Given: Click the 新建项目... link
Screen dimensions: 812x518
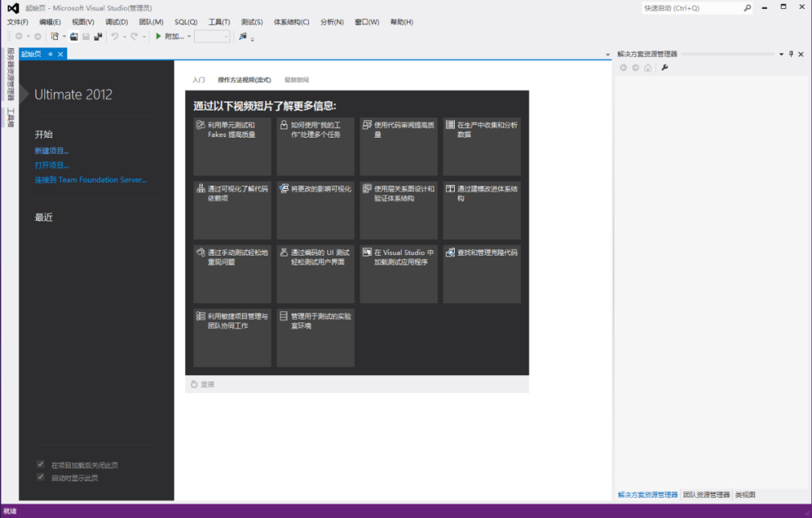Looking at the screenshot, I should pos(52,150).
